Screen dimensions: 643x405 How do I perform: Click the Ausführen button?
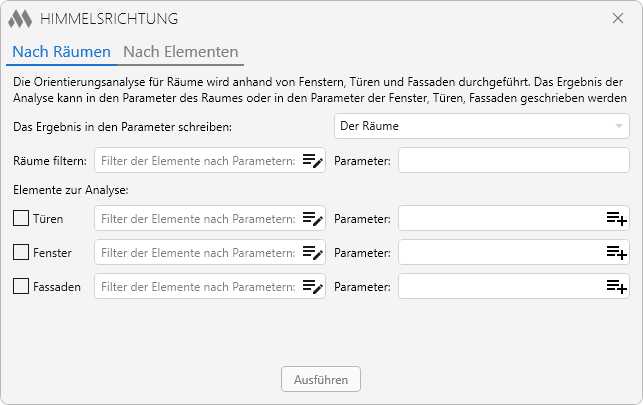coord(321,379)
